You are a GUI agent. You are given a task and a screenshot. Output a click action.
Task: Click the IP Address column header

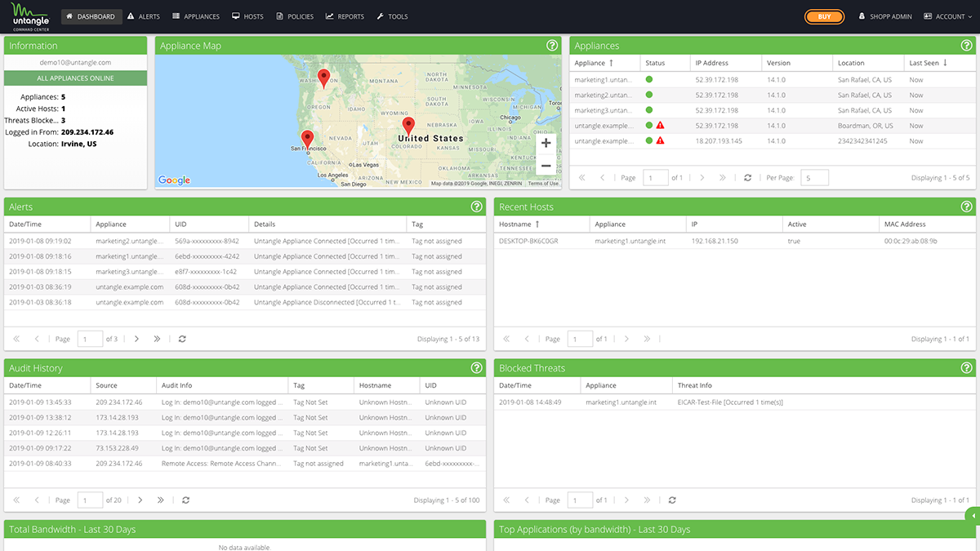tap(726, 63)
